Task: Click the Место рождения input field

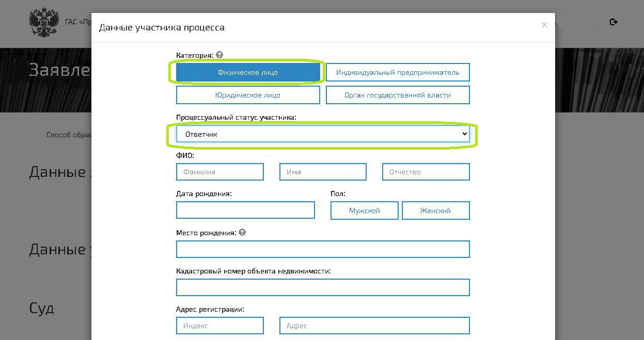Action: tap(323, 249)
